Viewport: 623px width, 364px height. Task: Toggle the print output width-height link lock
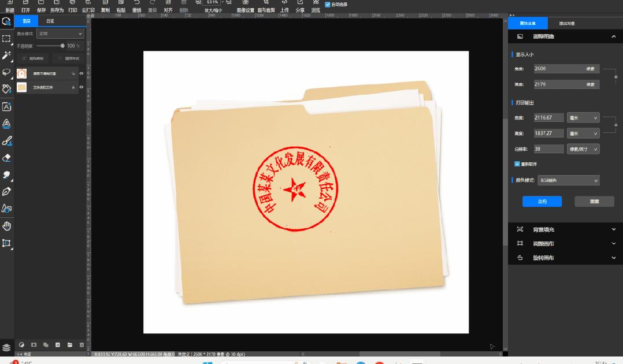point(616,125)
